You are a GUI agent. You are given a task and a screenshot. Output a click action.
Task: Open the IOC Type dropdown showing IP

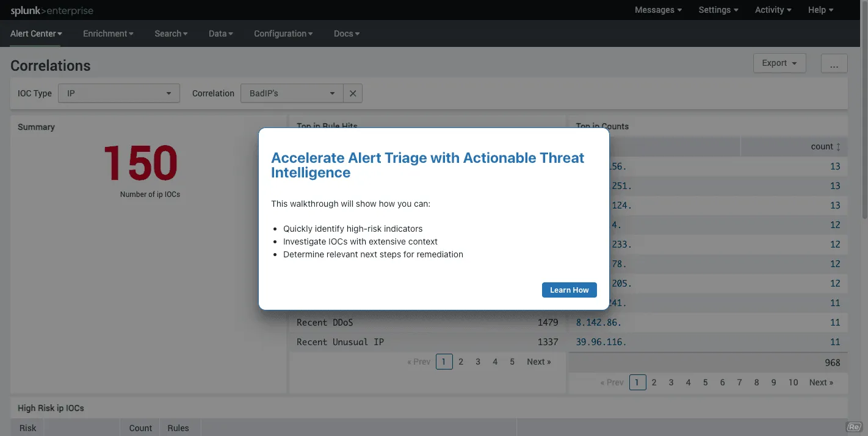point(118,93)
